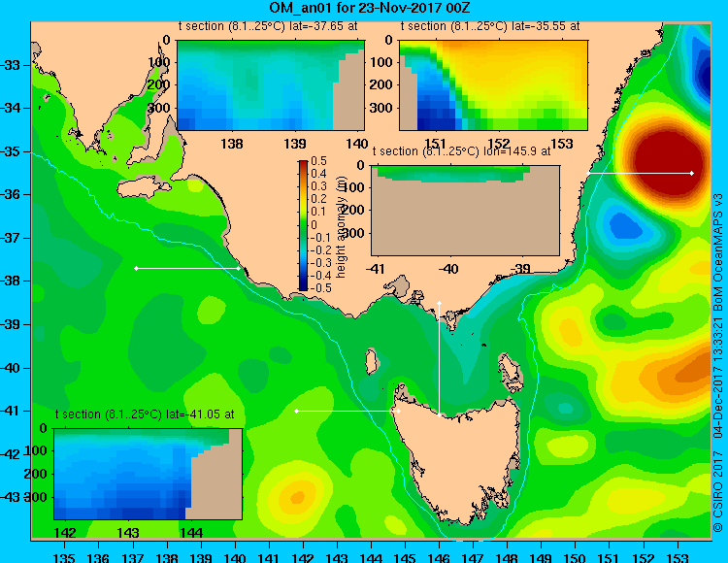
Task: Click the 153 label on the bottom main axis
Action: point(678,557)
